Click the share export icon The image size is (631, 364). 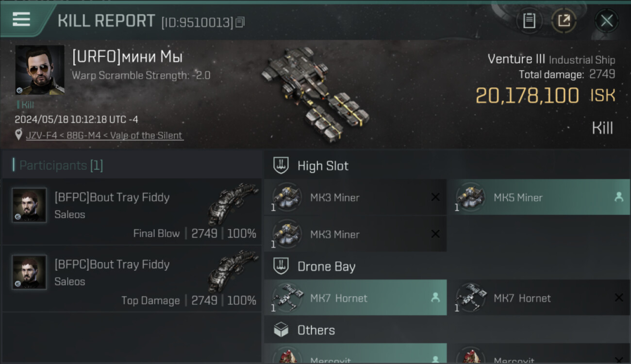coord(564,20)
